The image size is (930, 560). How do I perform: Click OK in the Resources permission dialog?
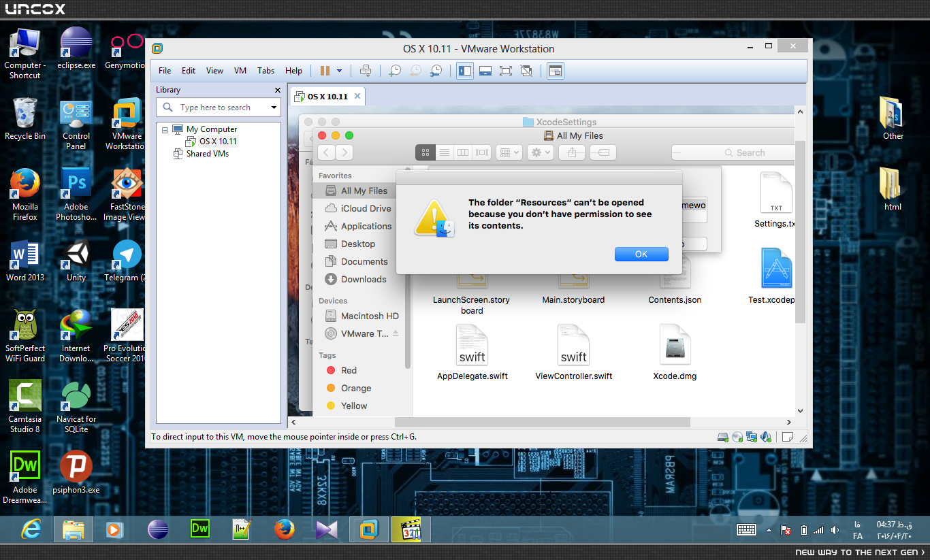641,254
